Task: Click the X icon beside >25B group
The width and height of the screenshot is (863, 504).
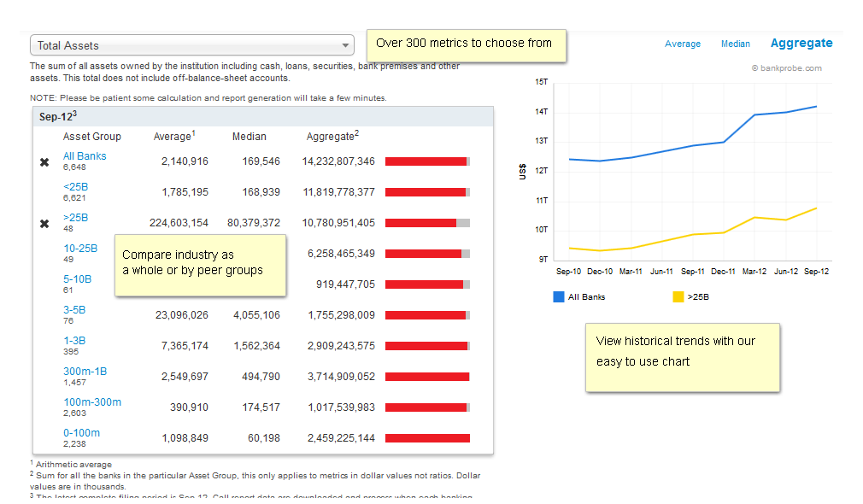Action: 44,224
